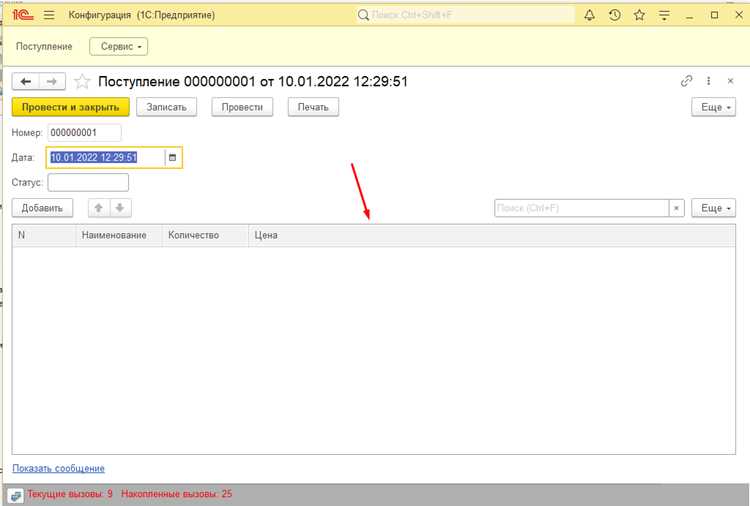Open favorites star in title bar
750x506 pixels.
click(640, 15)
